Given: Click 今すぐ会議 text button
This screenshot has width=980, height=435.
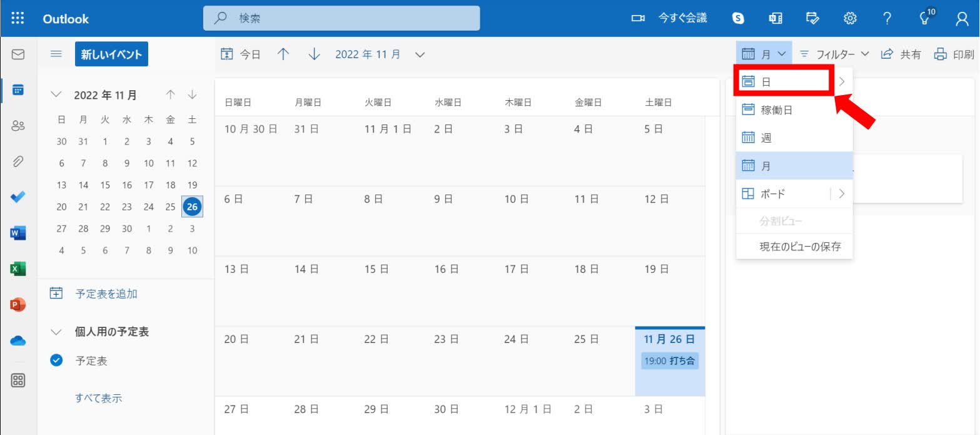Looking at the screenshot, I should point(682,18).
